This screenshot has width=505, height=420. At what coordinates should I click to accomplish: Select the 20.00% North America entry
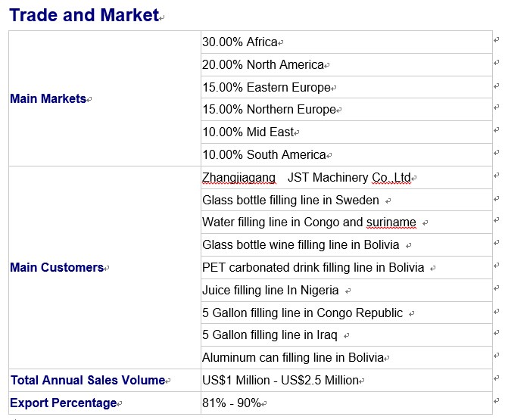click(x=347, y=64)
